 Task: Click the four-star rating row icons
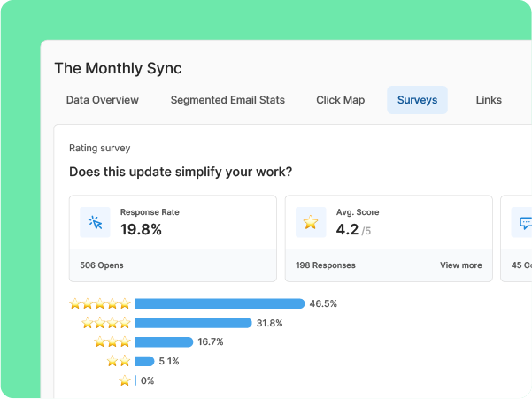tap(106, 323)
